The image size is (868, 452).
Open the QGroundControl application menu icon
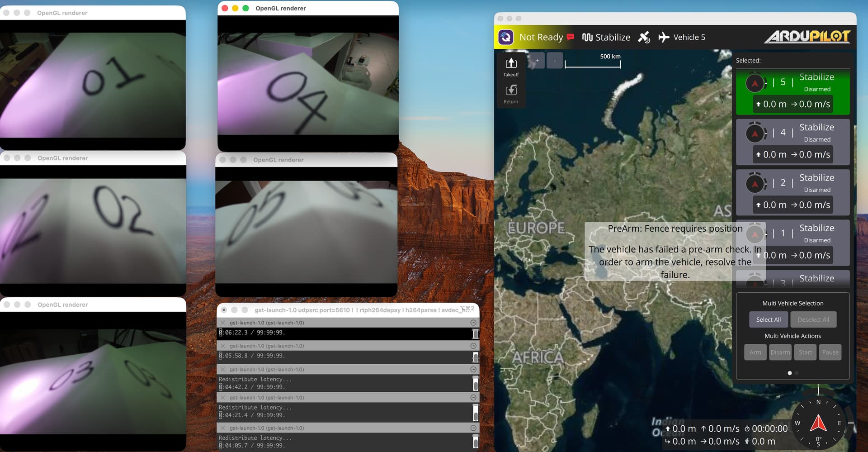point(506,37)
